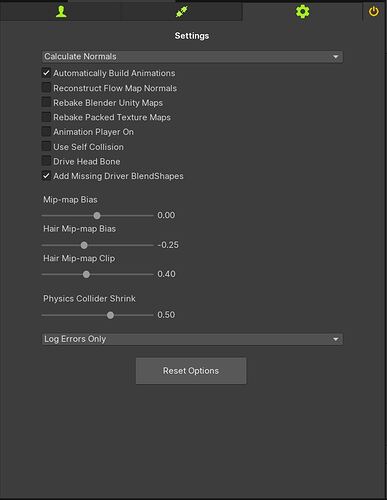This screenshot has width=387, height=500.
Task: Click the Reset Options button
Action: [191, 371]
